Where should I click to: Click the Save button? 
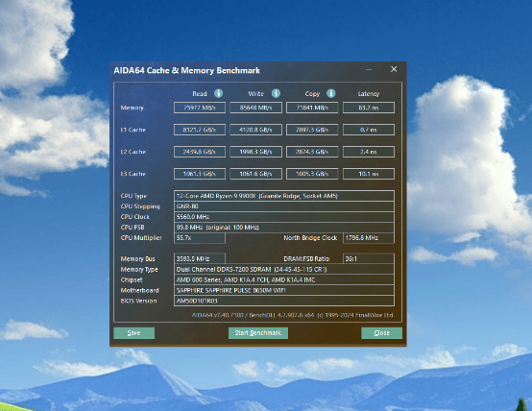point(134,333)
